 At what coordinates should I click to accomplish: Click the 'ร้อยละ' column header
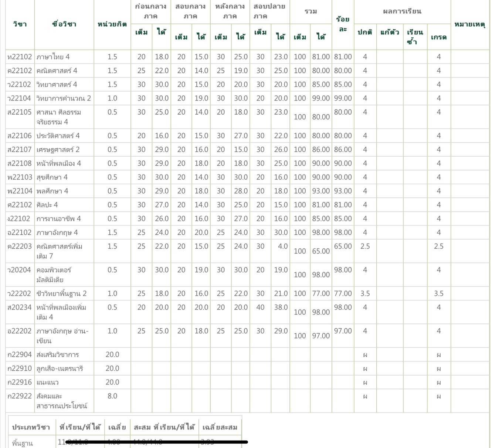343,24
